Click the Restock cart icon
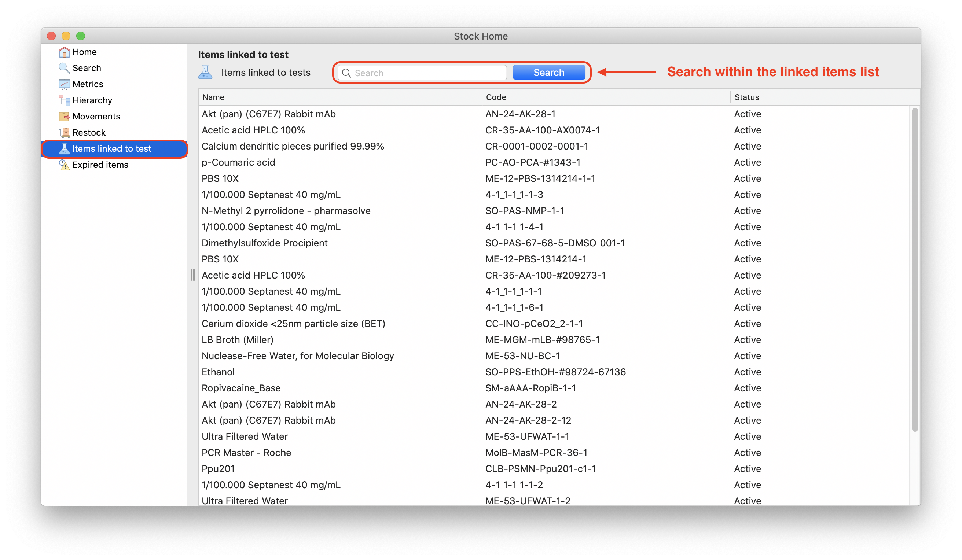 pos(64,132)
